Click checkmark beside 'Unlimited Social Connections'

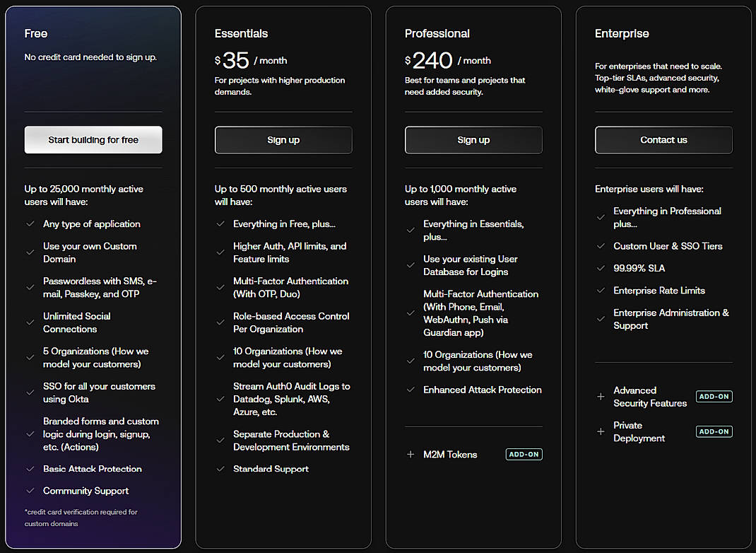30,322
